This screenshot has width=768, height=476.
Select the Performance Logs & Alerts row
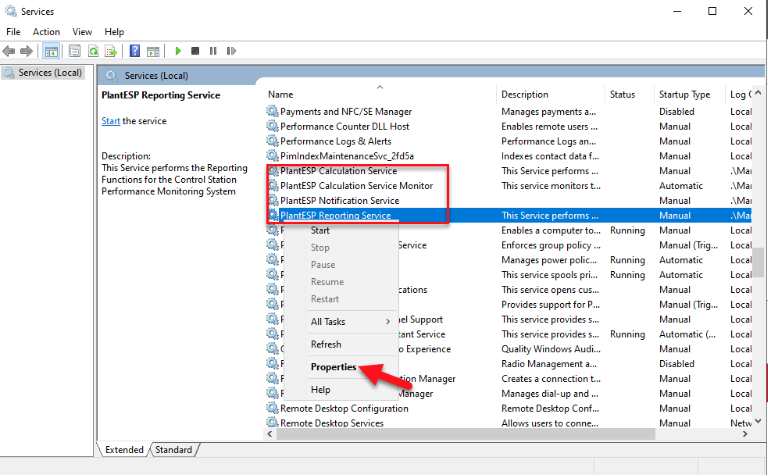pos(508,141)
